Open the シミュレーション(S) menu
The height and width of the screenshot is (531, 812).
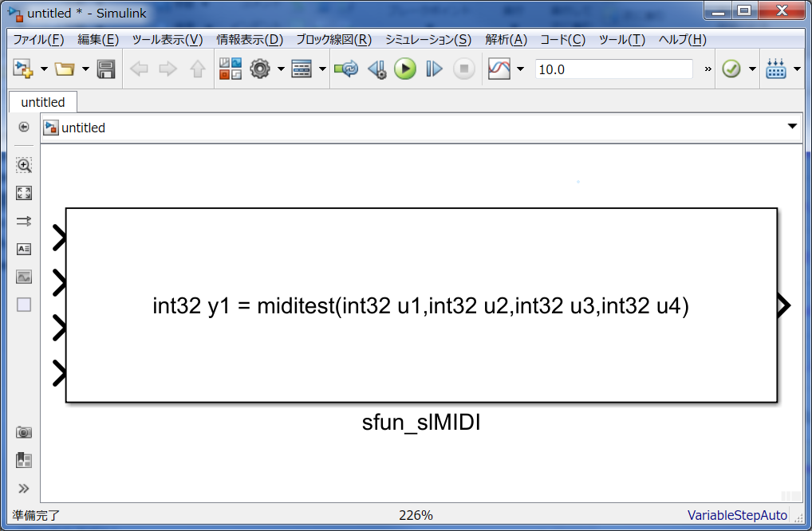[428, 39]
